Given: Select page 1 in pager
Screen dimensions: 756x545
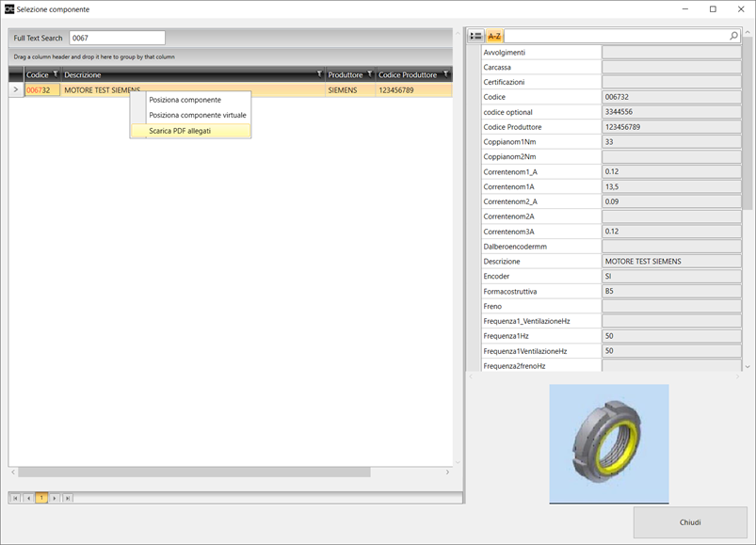Looking at the screenshot, I should [41, 498].
